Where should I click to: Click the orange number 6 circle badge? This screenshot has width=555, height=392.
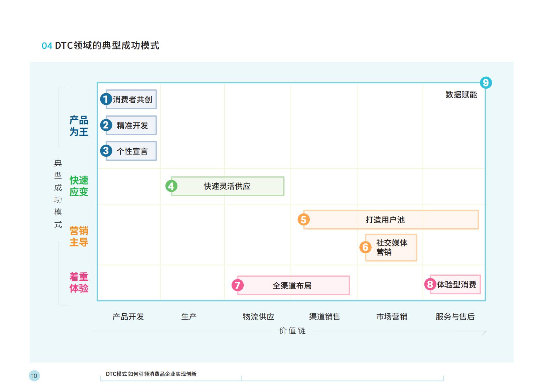click(x=365, y=247)
